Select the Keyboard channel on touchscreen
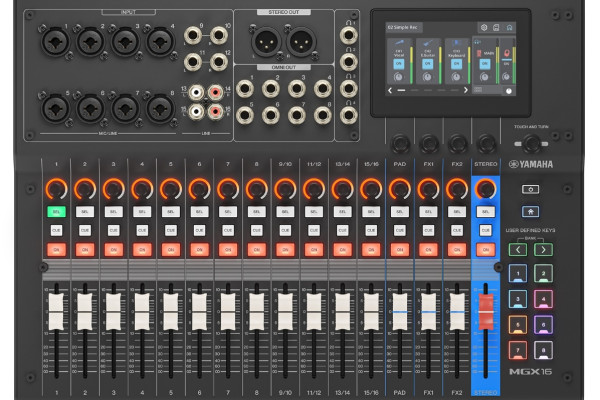Image resolution: width=600 pixels, height=400 pixels. click(x=456, y=53)
